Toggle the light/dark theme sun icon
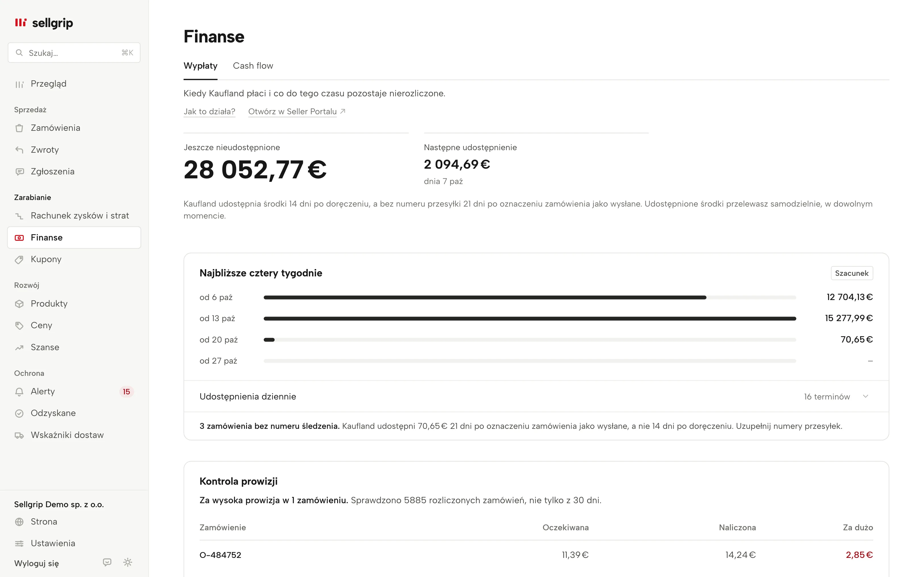This screenshot has height=577, width=924. [127, 562]
